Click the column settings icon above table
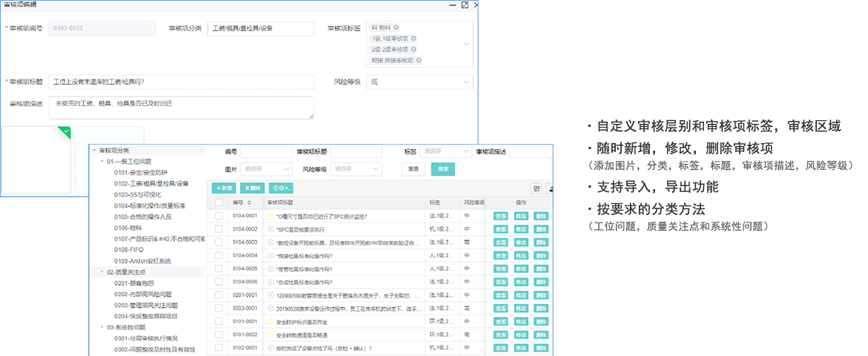This screenshot has width=868, height=356. (536, 188)
